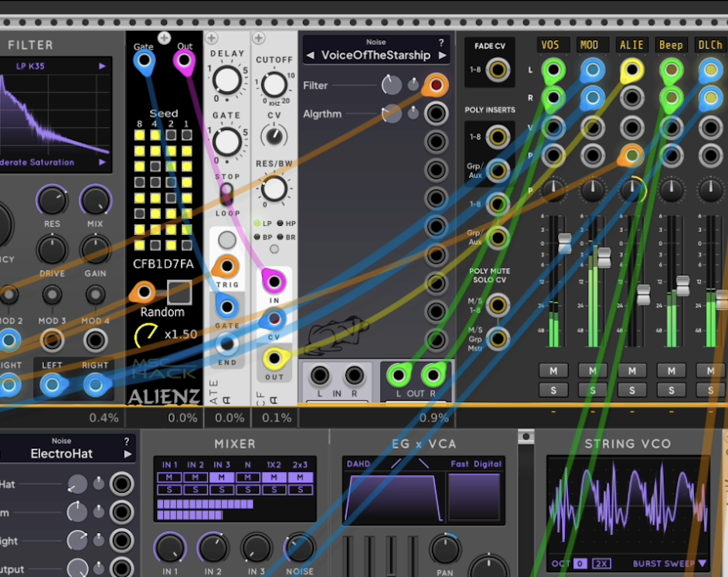Click the VOS channel L input jack
This screenshot has width=728, height=577.
point(553,70)
